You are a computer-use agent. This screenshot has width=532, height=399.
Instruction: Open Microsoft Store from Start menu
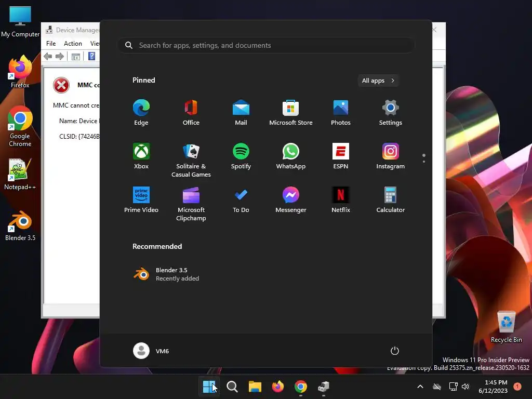[291, 113]
